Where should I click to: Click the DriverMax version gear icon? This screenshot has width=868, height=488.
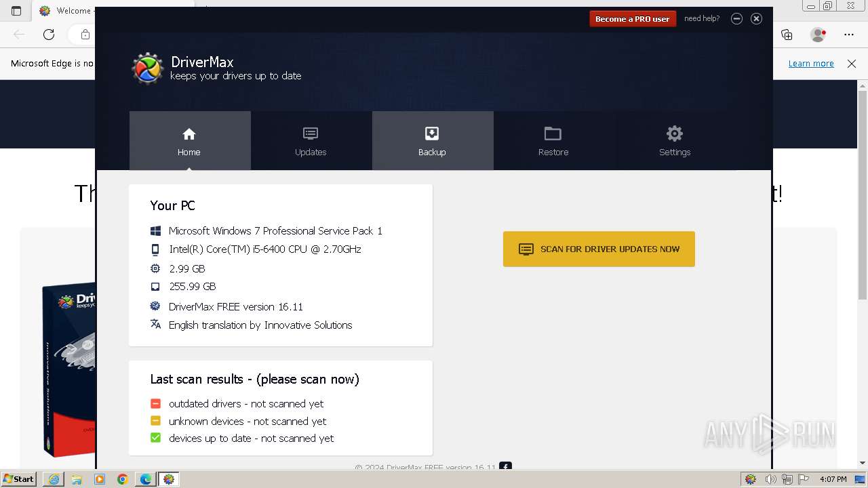point(155,306)
